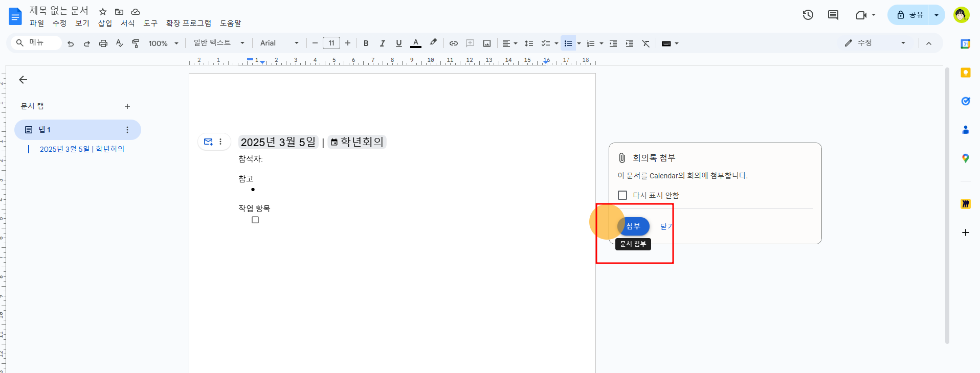Activate the paint format tool
Screen dimensions: 980x373
[x=136, y=43]
